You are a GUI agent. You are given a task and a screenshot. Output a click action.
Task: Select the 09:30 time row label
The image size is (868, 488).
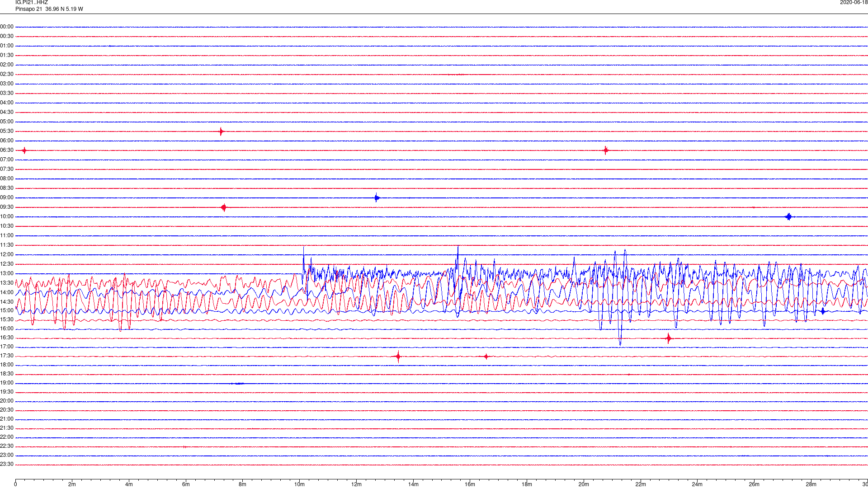(x=7, y=207)
